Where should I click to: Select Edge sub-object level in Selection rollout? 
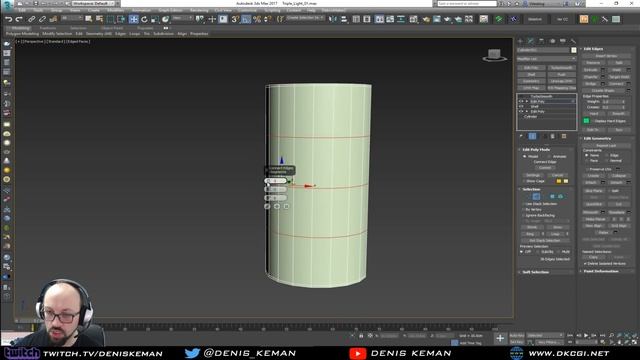(536, 197)
